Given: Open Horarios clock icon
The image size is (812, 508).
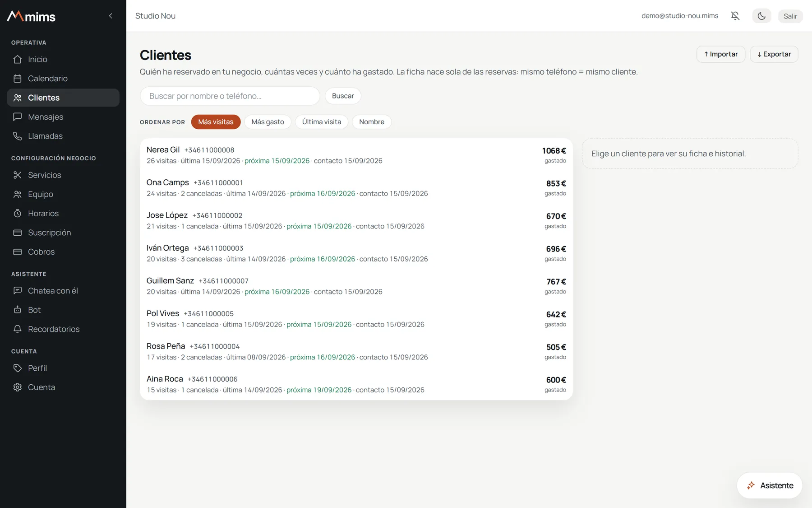Looking at the screenshot, I should pos(18,213).
